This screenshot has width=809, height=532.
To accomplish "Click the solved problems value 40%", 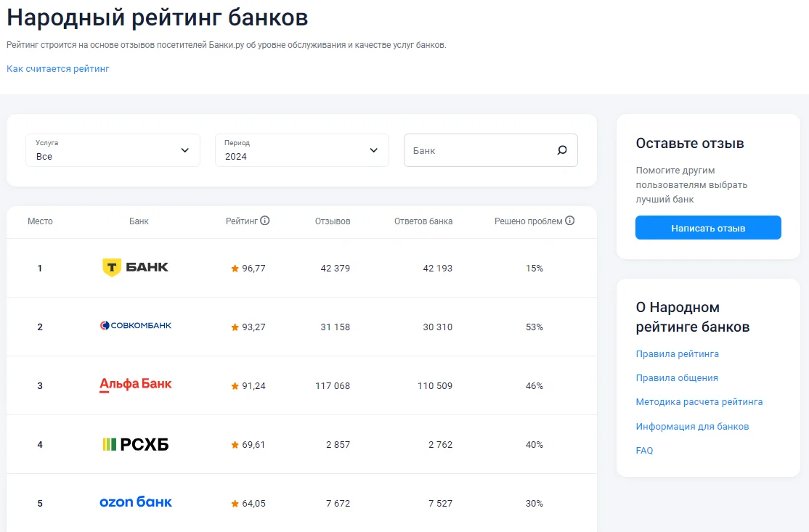I will (x=534, y=444).
